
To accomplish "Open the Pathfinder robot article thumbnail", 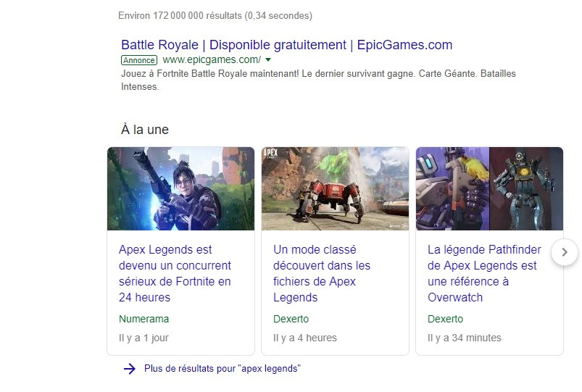I will [489, 188].
